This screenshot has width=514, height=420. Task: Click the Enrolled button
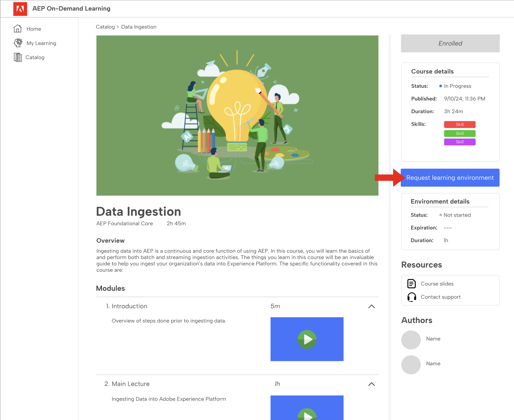point(450,43)
